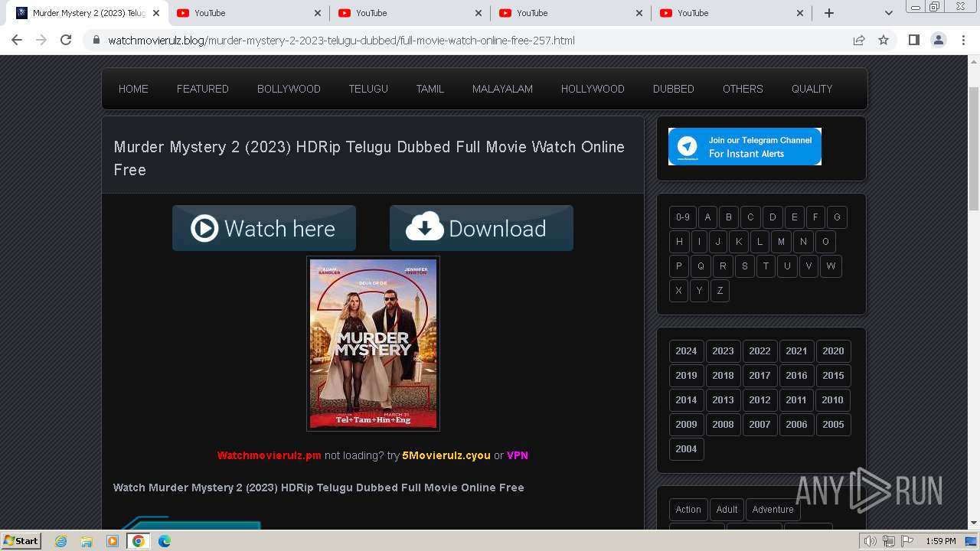Open the FEATURED menu item

tap(203, 89)
